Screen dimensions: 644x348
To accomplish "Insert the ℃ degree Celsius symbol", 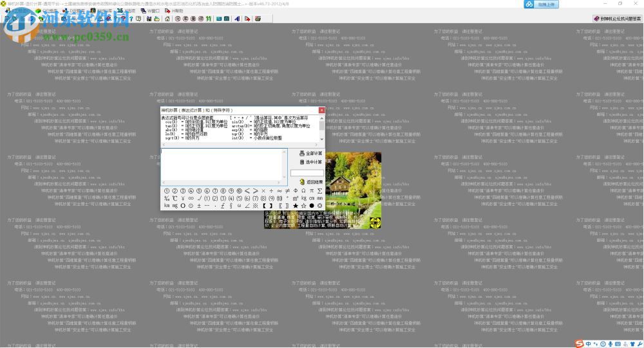I will click(175, 198).
